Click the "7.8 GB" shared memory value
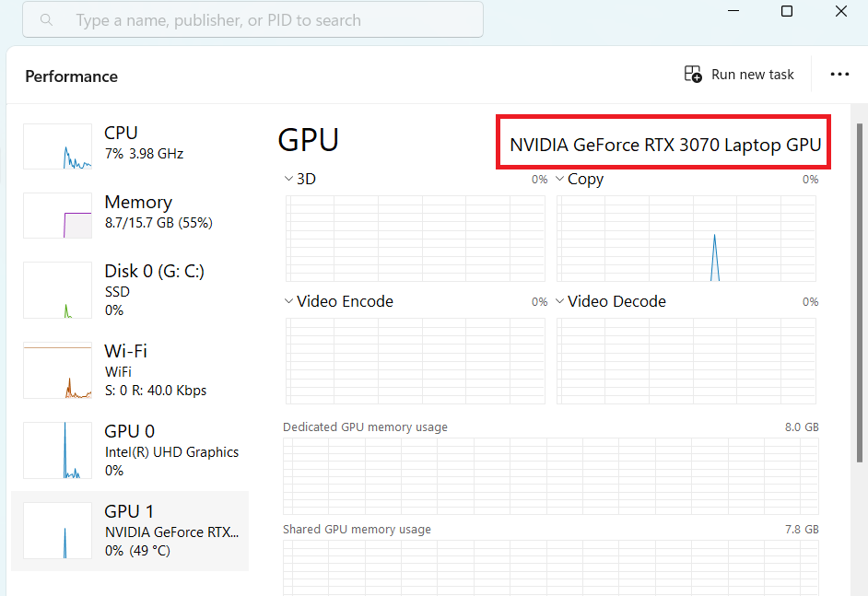This screenshot has width=868, height=596. (802, 530)
